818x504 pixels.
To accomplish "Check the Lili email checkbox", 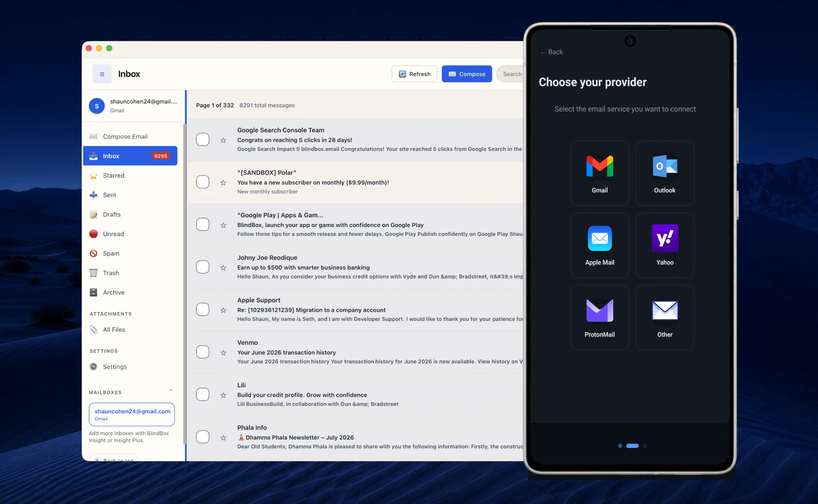I will click(x=203, y=394).
